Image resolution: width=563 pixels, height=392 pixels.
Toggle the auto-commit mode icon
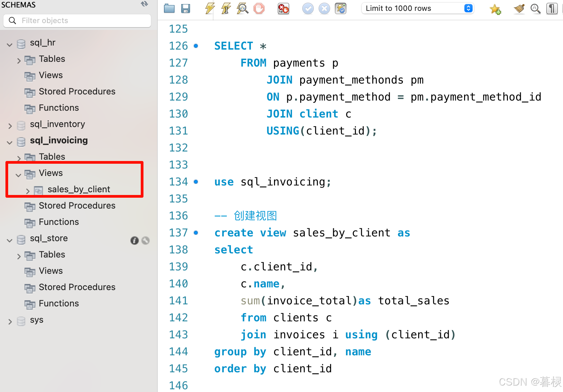pos(341,8)
